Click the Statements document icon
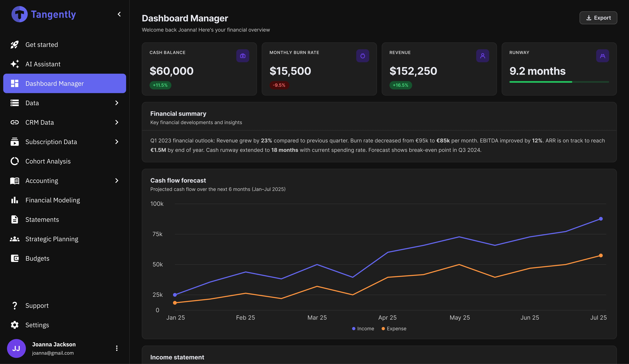Image resolution: width=629 pixels, height=364 pixels. [15, 219]
